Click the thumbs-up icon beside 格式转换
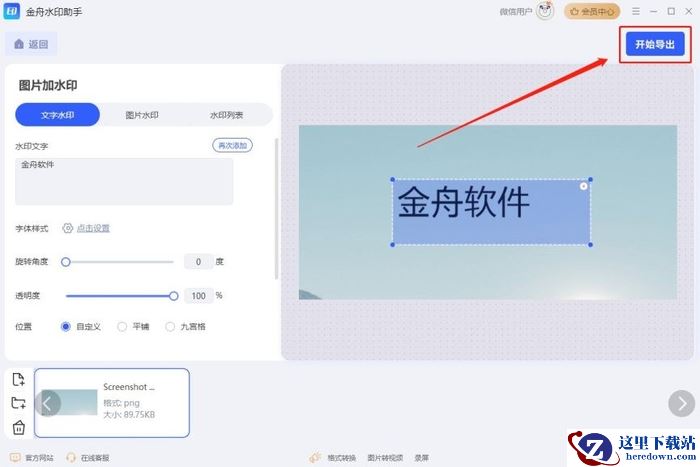Image resolution: width=700 pixels, height=467 pixels. [x=315, y=458]
